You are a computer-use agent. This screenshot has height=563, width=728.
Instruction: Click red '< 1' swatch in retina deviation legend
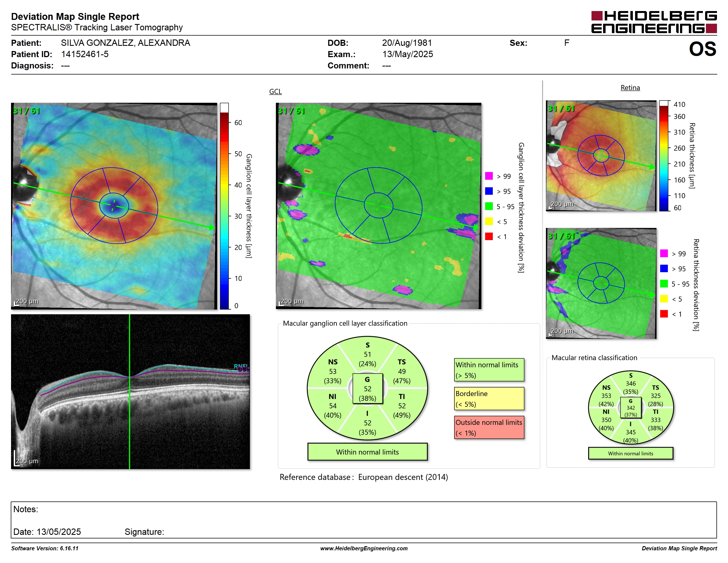pos(664,314)
